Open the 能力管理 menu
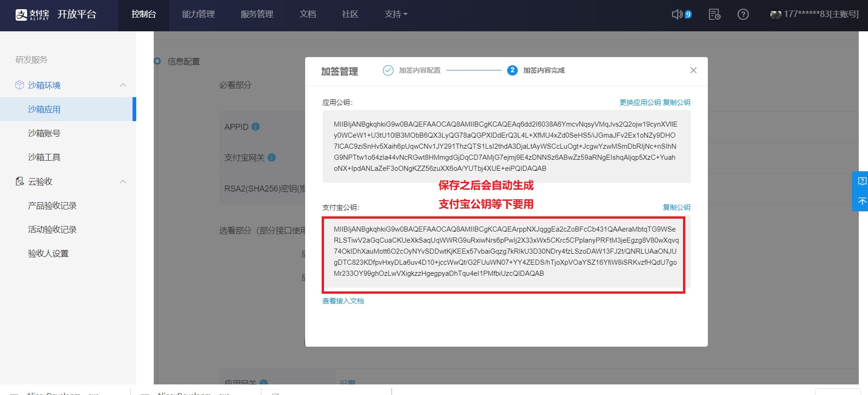This screenshot has height=395, width=868. pyautogui.click(x=198, y=14)
